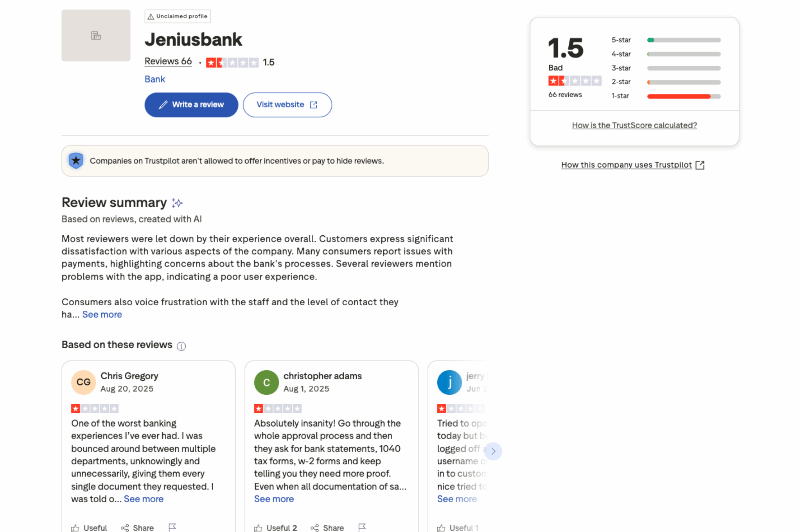801x532 pixels.
Task: Open the Reviews 66 link
Action: coord(168,61)
